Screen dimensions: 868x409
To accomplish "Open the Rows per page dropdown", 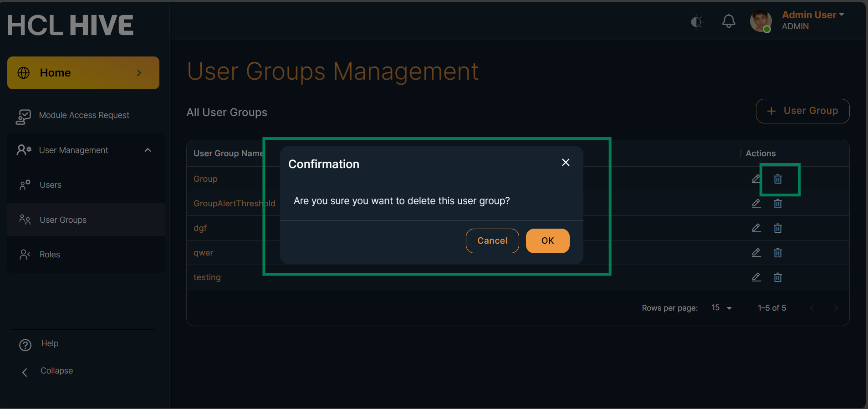I will coord(721,308).
